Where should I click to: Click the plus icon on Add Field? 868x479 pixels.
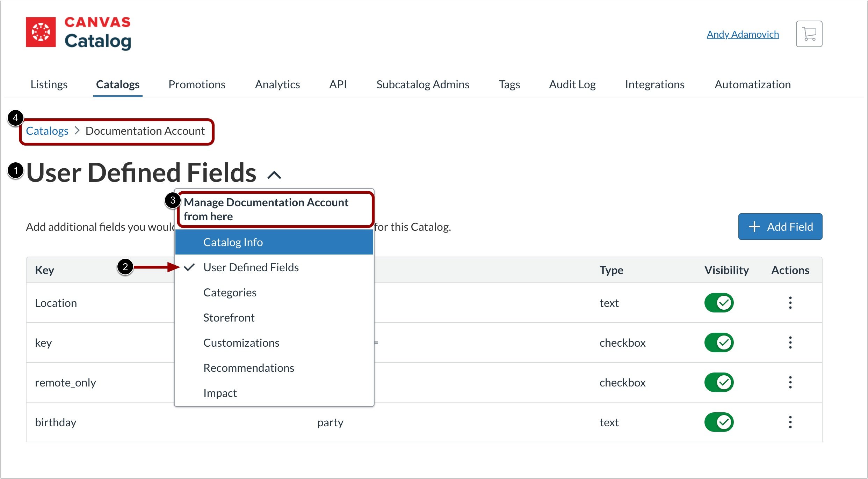754,227
